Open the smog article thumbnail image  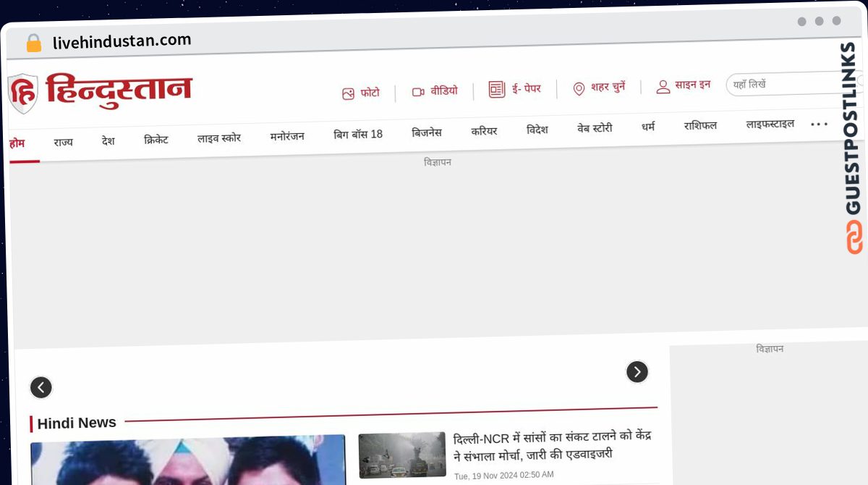click(402, 455)
